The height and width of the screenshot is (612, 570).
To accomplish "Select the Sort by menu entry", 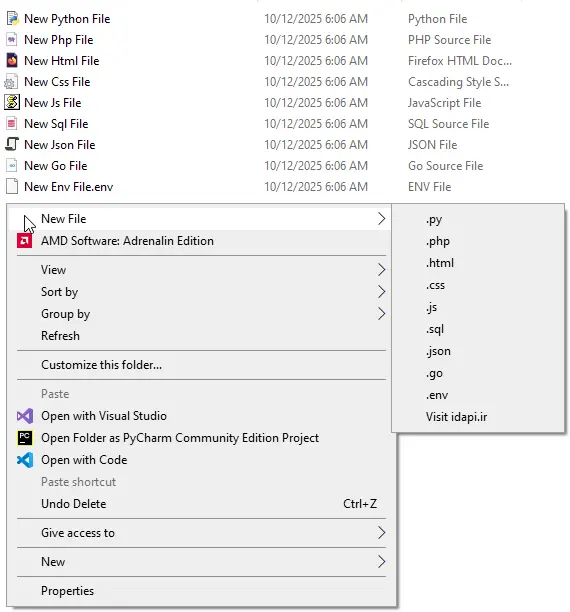I will pyautogui.click(x=199, y=292).
